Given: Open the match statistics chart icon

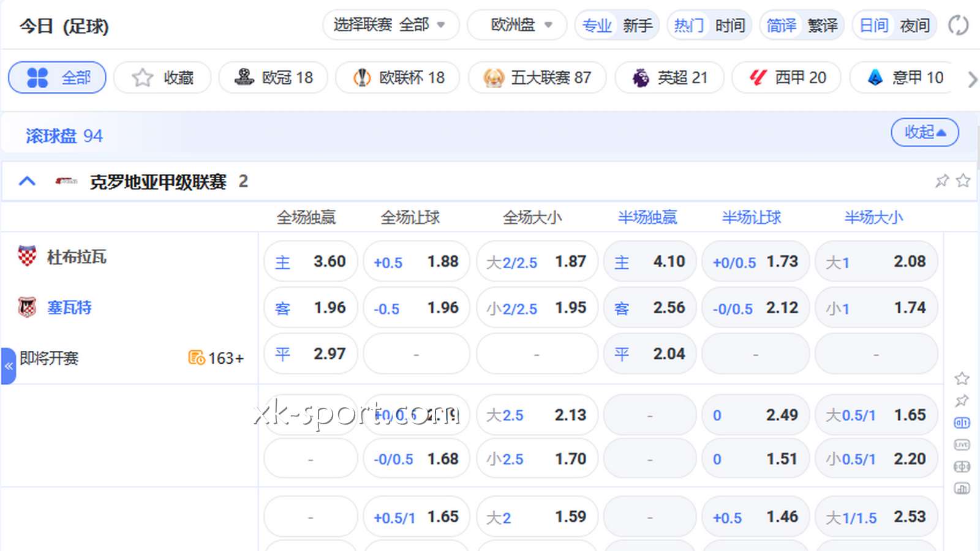Looking at the screenshot, I should (x=962, y=489).
